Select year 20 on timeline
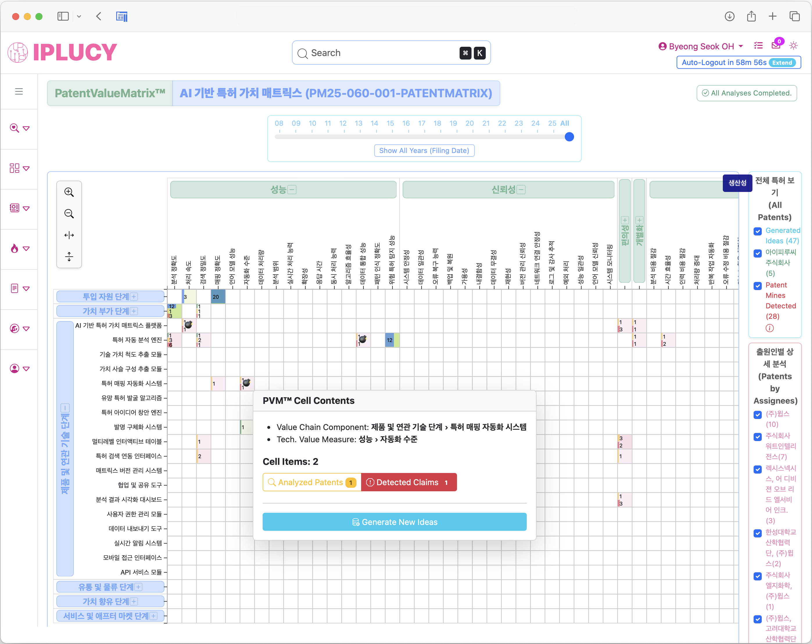 [x=469, y=123]
